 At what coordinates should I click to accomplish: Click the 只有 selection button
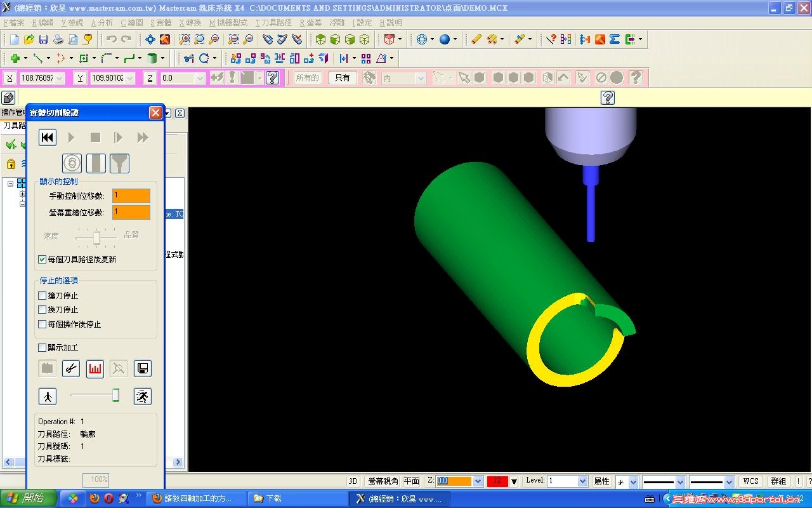(343, 78)
